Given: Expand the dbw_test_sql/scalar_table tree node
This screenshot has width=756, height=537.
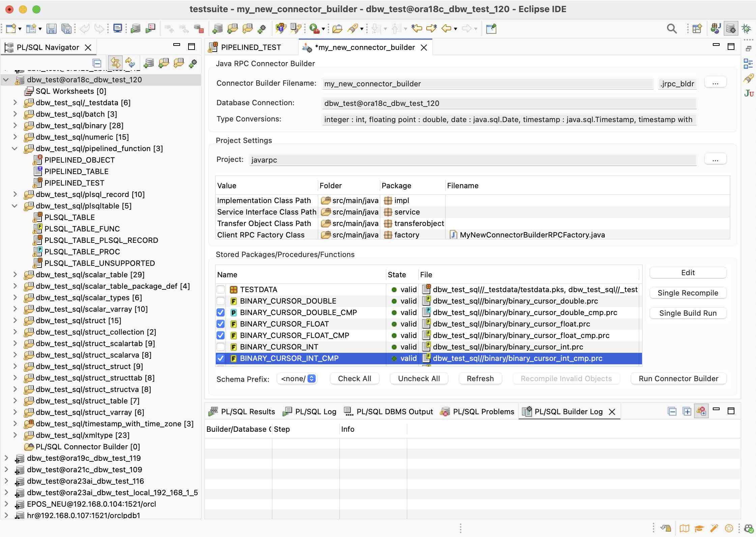Looking at the screenshot, I should coord(15,275).
